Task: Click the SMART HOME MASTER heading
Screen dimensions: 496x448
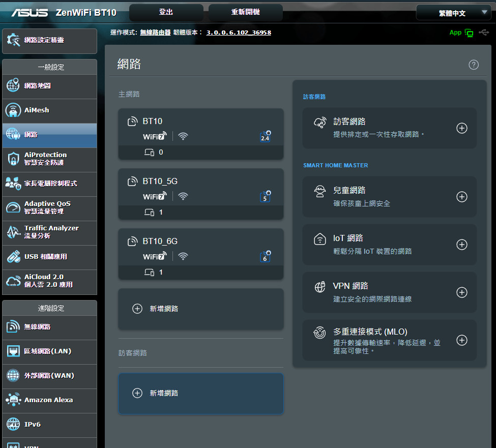Action: (335, 165)
